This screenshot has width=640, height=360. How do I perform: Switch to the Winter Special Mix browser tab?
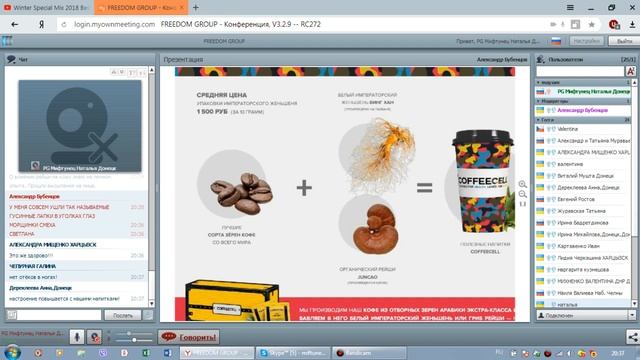[x=46, y=7]
